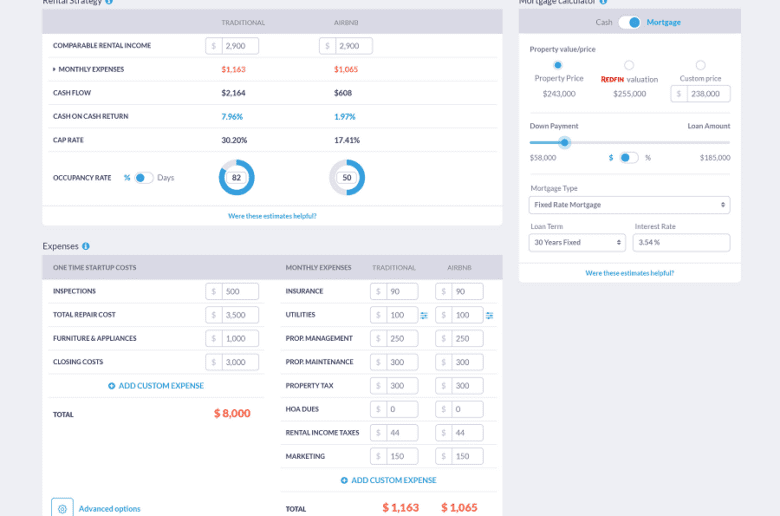The image size is (780, 516).
Task: Click the Advanced options gear icon
Action: (62, 508)
